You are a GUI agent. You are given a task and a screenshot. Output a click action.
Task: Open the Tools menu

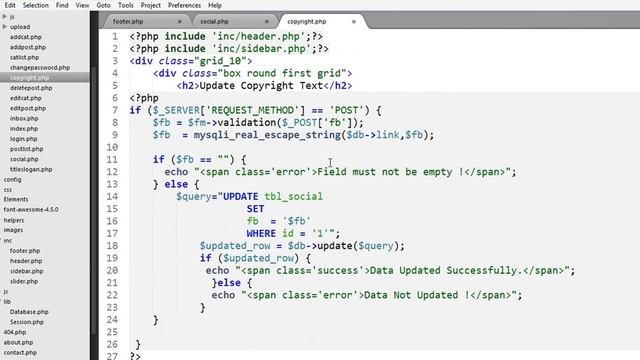click(126, 5)
